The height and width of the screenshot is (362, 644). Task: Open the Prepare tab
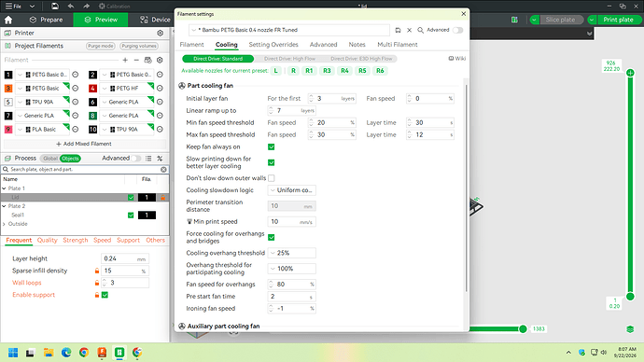point(46,20)
